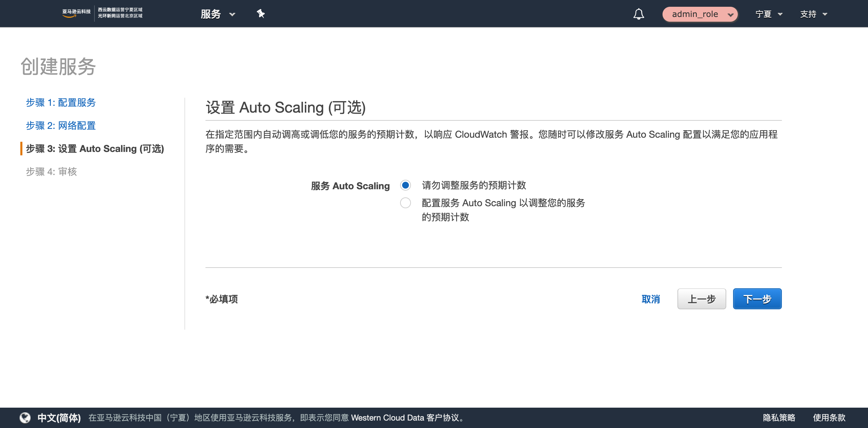Open the notifications bell icon
The height and width of the screenshot is (428, 868).
[x=639, y=14]
